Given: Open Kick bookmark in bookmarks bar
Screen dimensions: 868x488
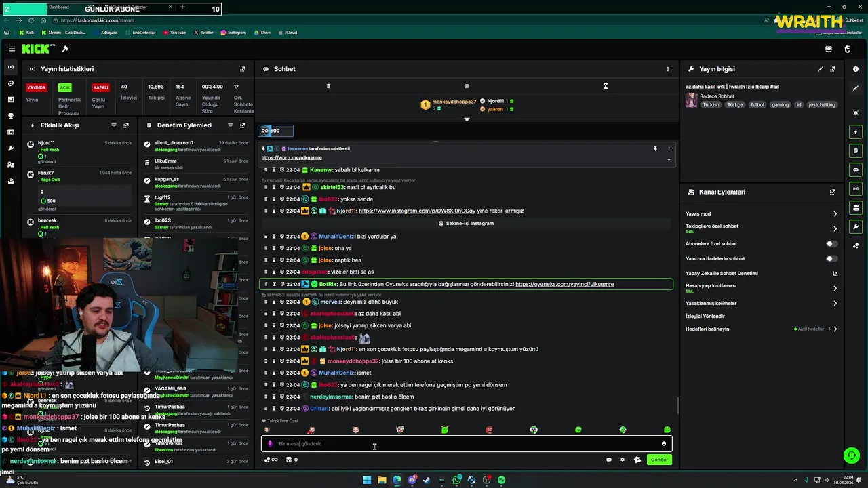Looking at the screenshot, I should (x=26, y=33).
